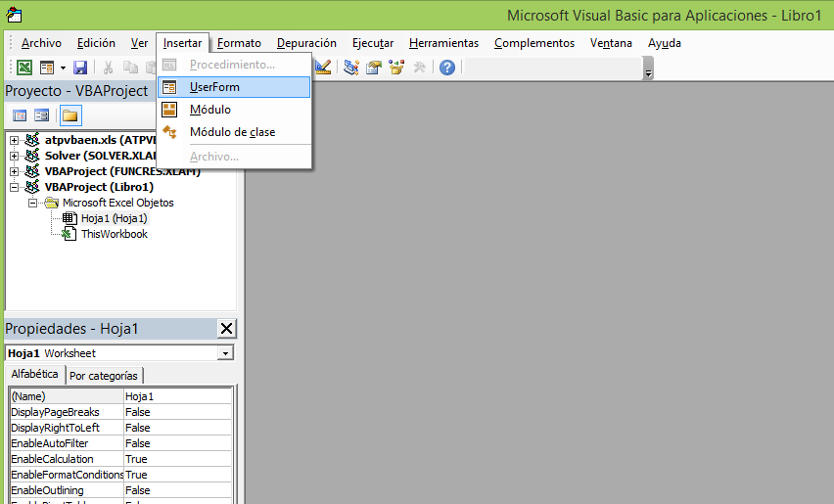Close the Propiedades - Hoja1 panel
This screenshot has height=504, width=834.
226,329
